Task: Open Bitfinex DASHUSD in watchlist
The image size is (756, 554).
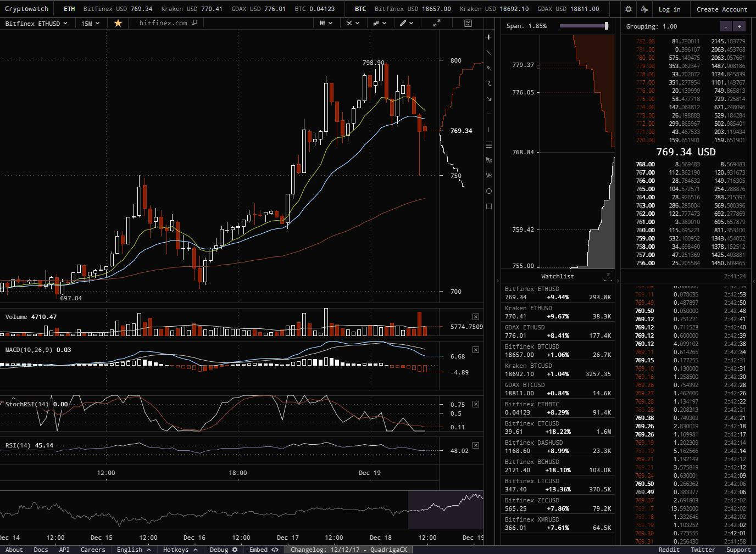Action: point(558,446)
